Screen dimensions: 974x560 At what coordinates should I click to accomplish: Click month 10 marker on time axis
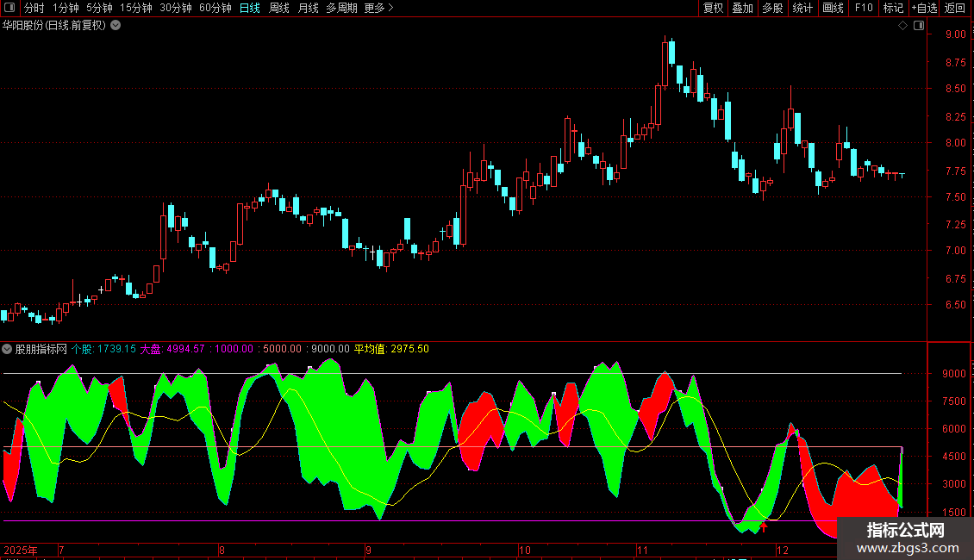click(525, 550)
